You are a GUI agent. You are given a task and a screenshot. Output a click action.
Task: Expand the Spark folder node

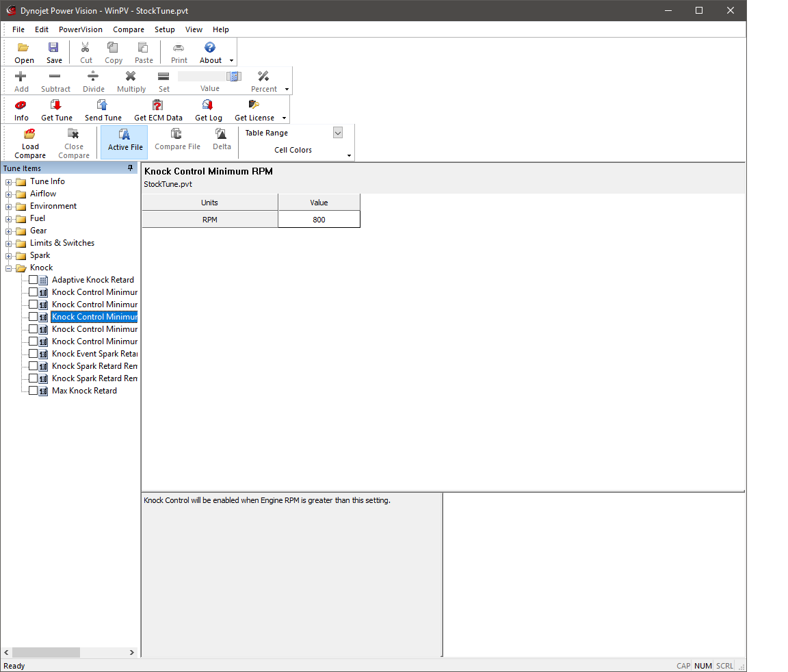pos(10,256)
